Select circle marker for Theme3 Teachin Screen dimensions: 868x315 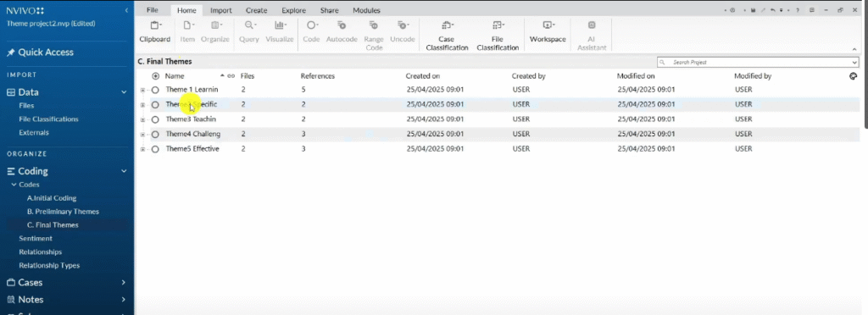tap(156, 119)
